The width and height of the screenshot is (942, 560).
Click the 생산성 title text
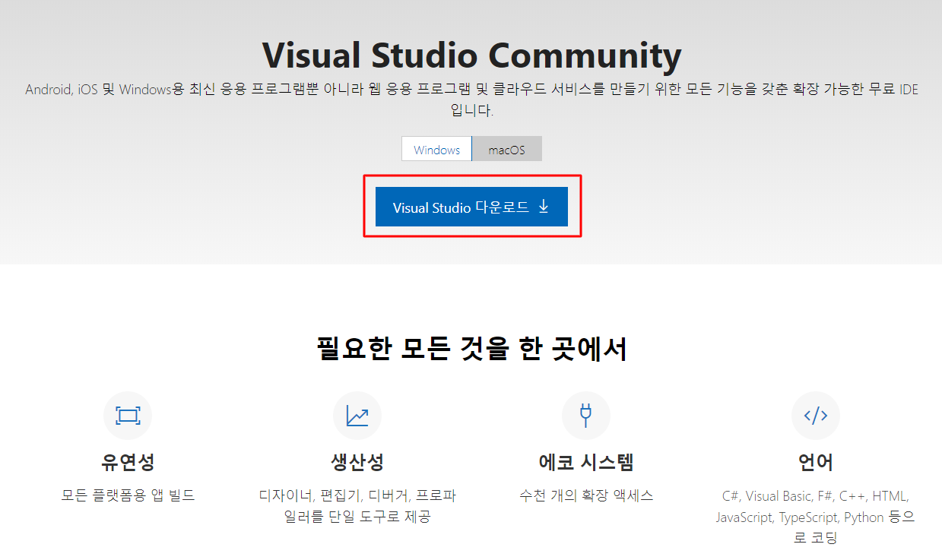coord(357,461)
